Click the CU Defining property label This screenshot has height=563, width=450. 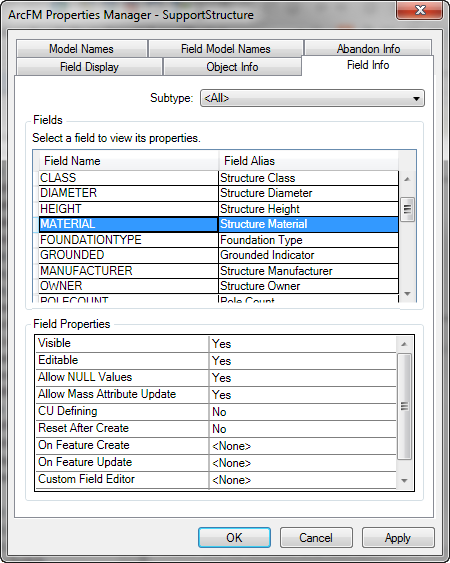coord(68,411)
